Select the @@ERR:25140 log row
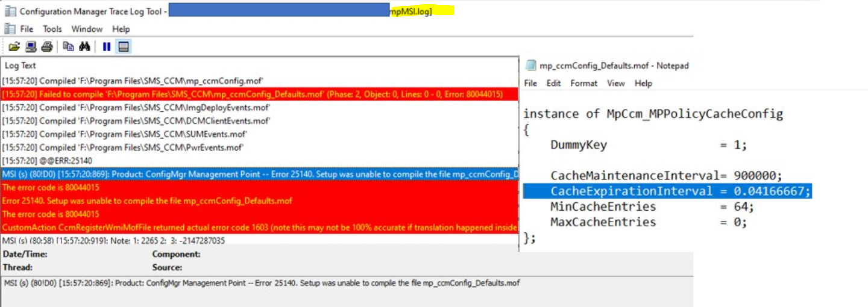This screenshot has height=307, width=868. (259, 161)
